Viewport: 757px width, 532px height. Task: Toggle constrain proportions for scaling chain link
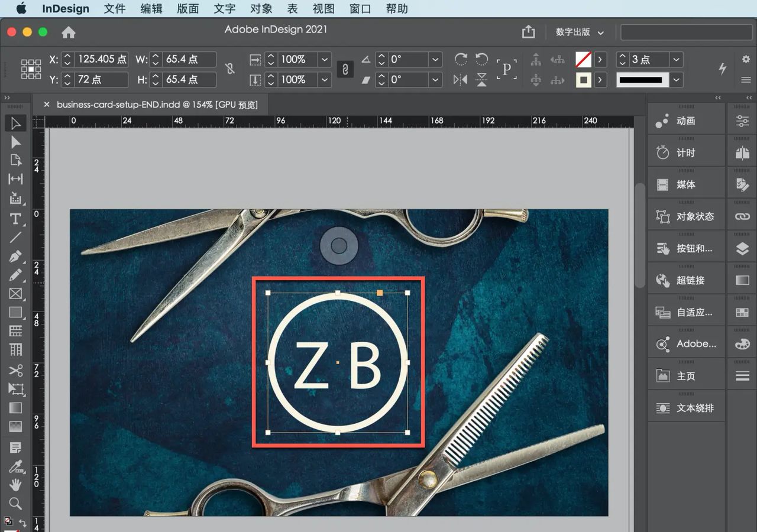tap(345, 69)
